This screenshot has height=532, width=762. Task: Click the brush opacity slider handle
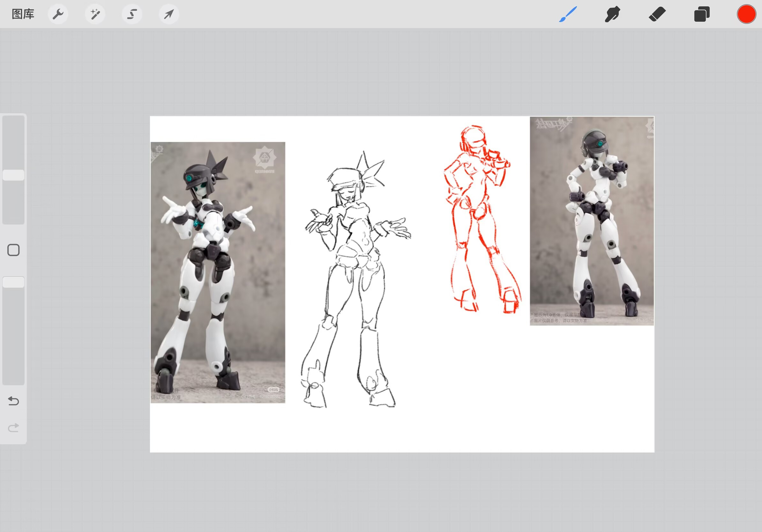coord(13,282)
